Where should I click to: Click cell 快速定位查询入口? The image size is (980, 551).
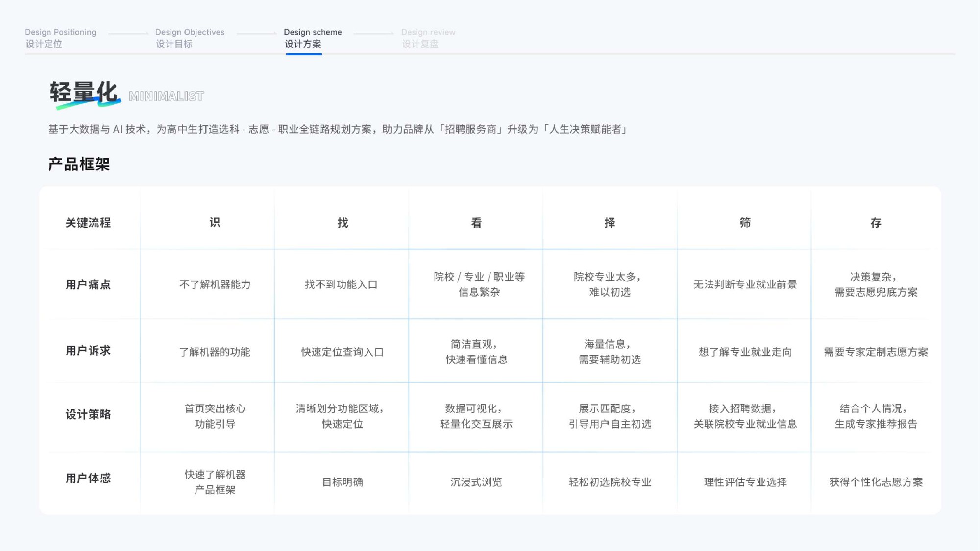[x=343, y=352]
